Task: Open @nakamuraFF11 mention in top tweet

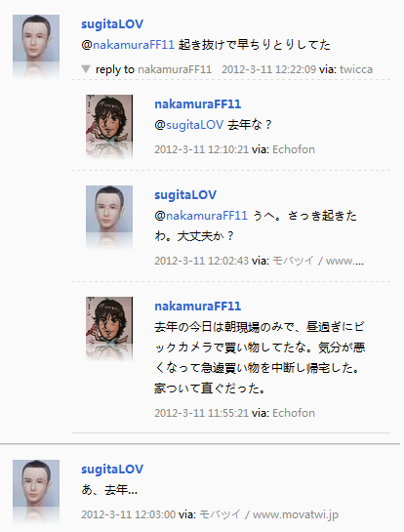Action: [x=128, y=45]
